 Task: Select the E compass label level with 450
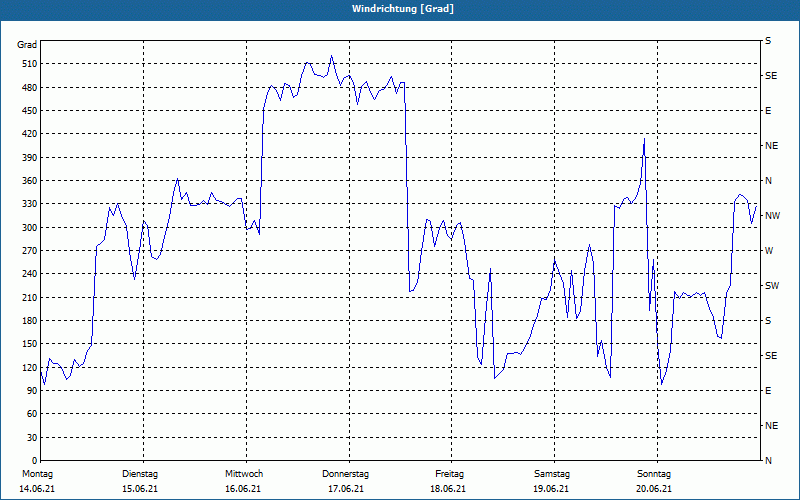click(x=768, y=111)
